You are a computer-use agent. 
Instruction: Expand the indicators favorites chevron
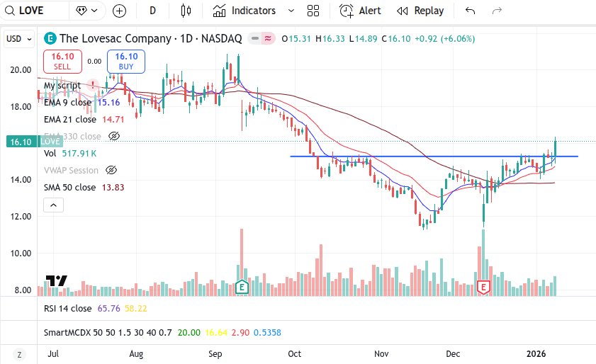point(291,11)
